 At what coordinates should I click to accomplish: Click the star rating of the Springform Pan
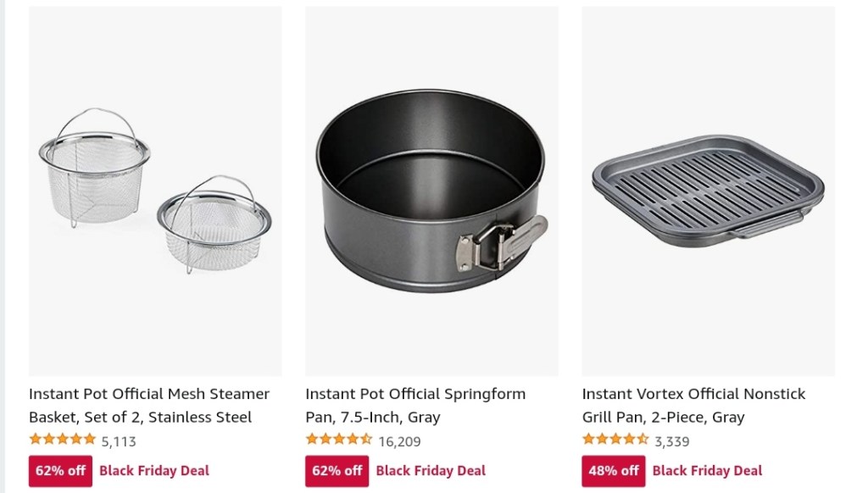pos(339,440)
